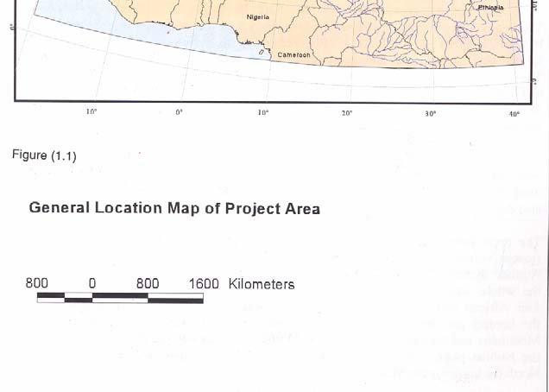Image resolution: width=549 pixels, height=392 pixels.
Task: Click the Ethiopia label on the map
Action: tap(489, 7)
